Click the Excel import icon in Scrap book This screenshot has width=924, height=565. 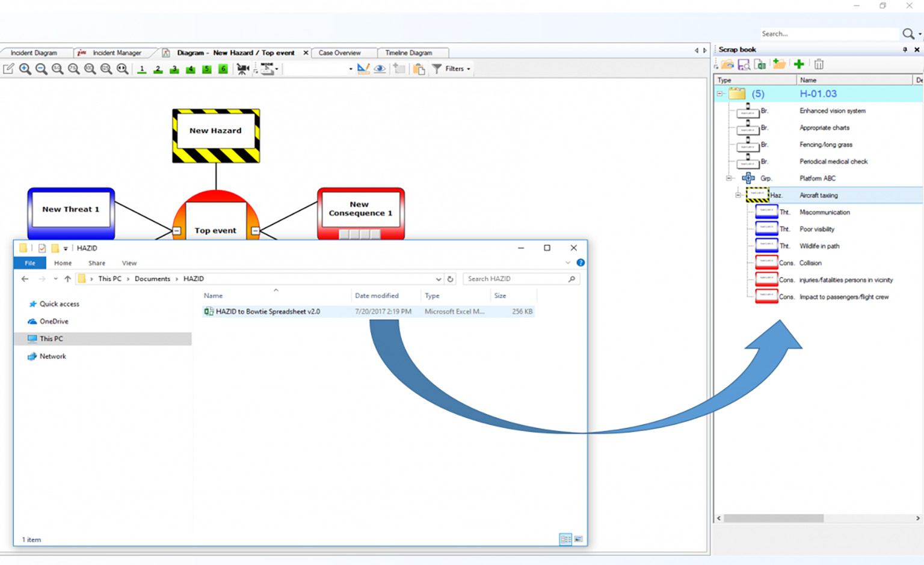tap(760, 64)
